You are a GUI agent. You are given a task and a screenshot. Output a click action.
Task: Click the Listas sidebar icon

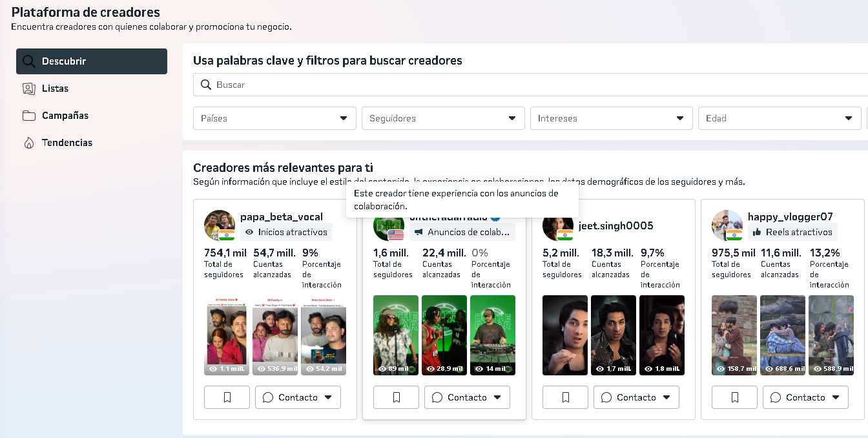coord(28,89)
